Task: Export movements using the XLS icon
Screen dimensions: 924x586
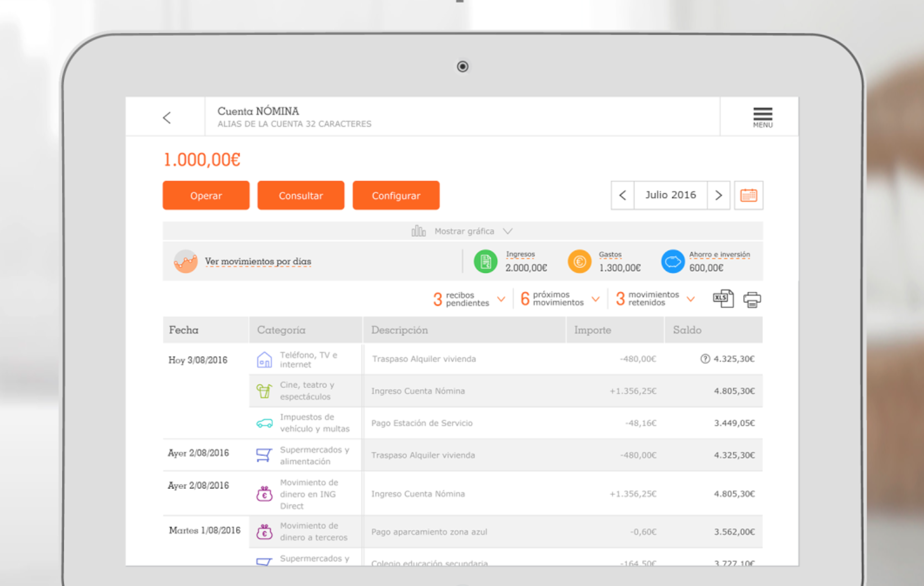Action: coord(723,299)
